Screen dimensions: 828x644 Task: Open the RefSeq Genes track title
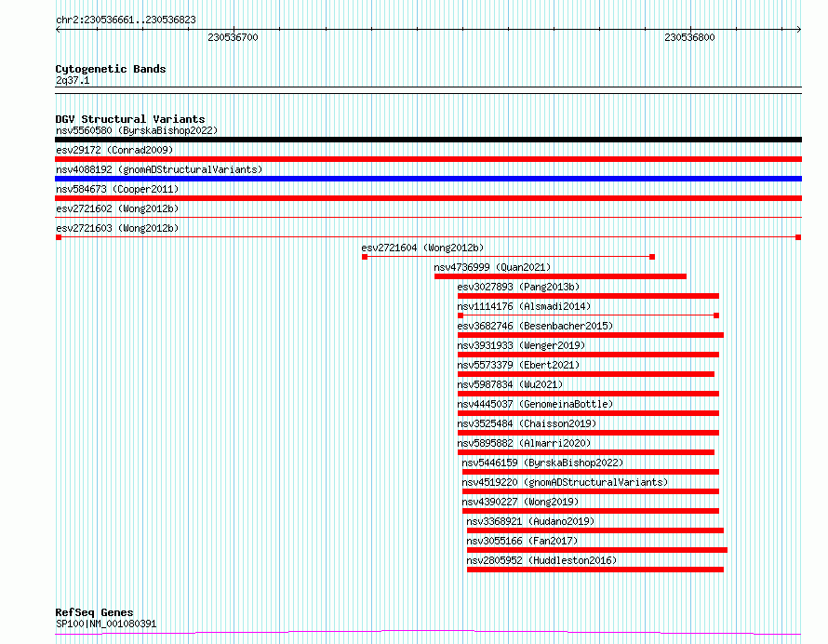(x=94, y=612)
